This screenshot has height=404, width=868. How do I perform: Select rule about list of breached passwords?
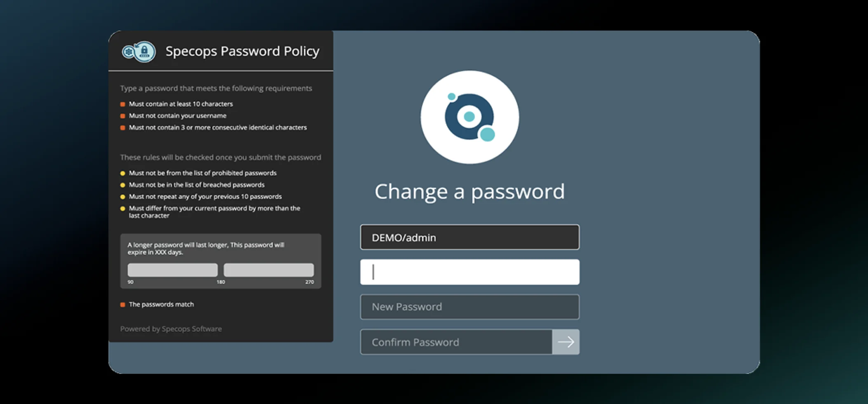(x=196, y=185)
